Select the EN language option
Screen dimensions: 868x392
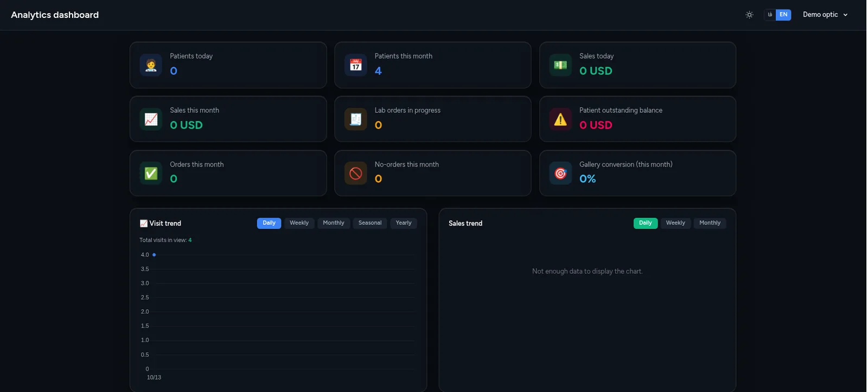tap(783, 15)
